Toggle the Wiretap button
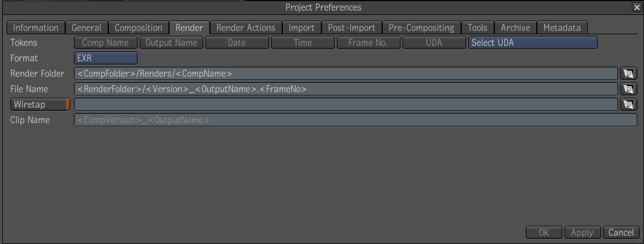644x244 pixels. tap(40, 104)
